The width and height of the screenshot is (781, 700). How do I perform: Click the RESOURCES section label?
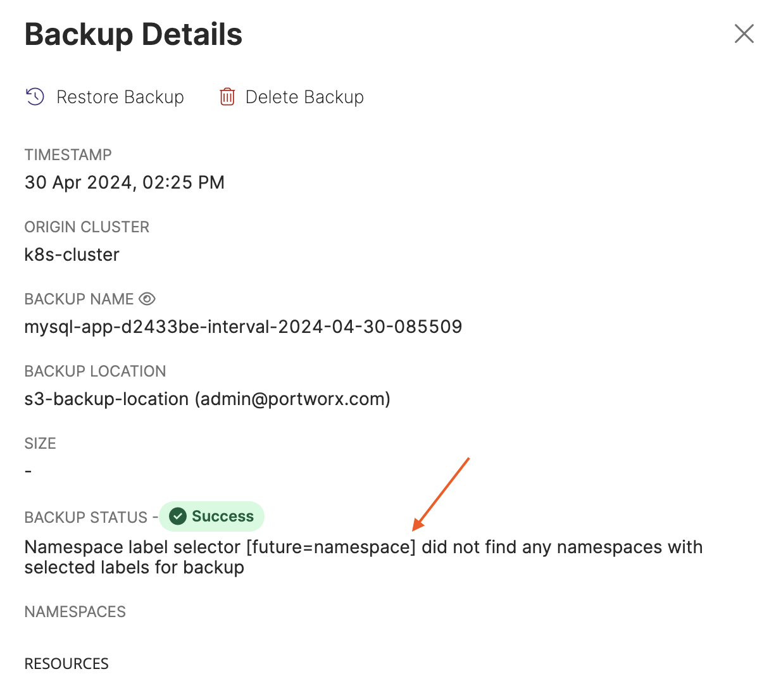point(66,663)
